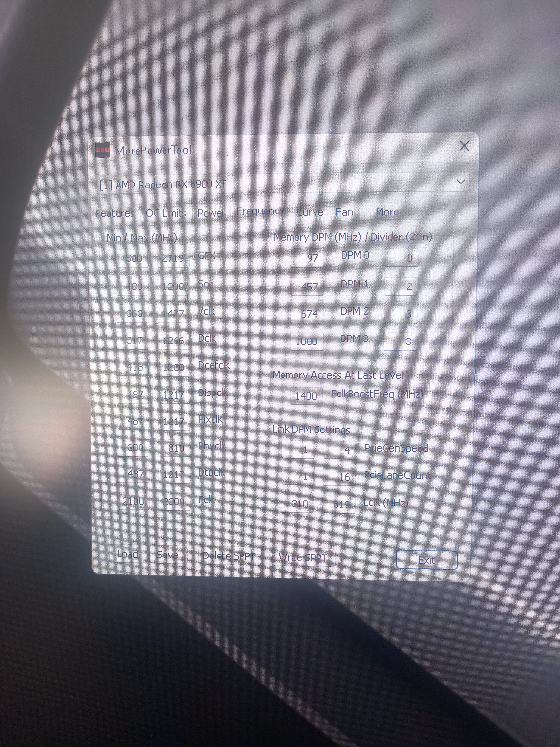This screenshot has width=560, height=747.
Task: Click the DPM 1 memory frequency field showing 457
Action: pos(307,286)
